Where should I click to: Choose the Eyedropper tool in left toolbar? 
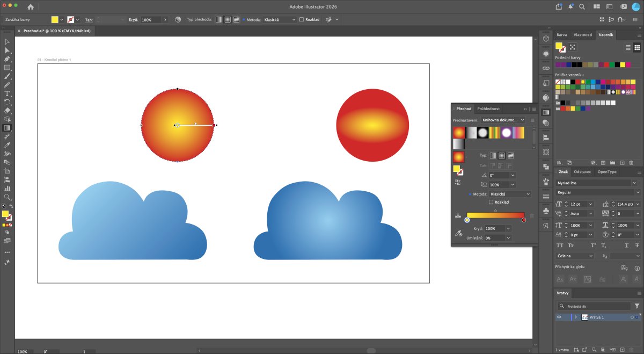click(x=7, y=145)
